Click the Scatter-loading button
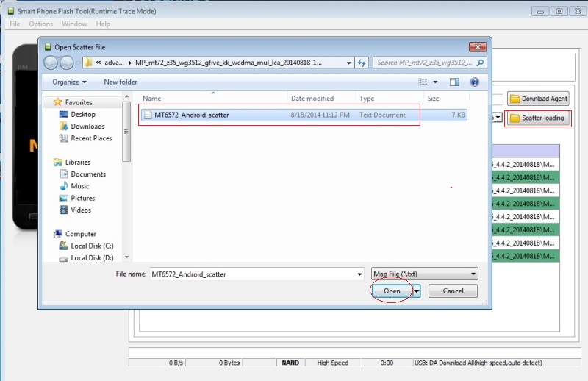588x381 pixels. (538, 118)
